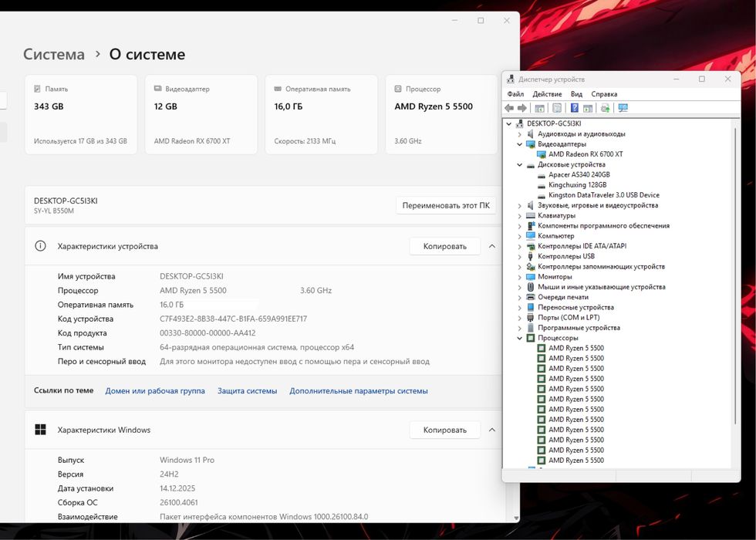Click the Windows 11 Pro edition value
This screenshot has width=756, height=540.
(187, 460)
